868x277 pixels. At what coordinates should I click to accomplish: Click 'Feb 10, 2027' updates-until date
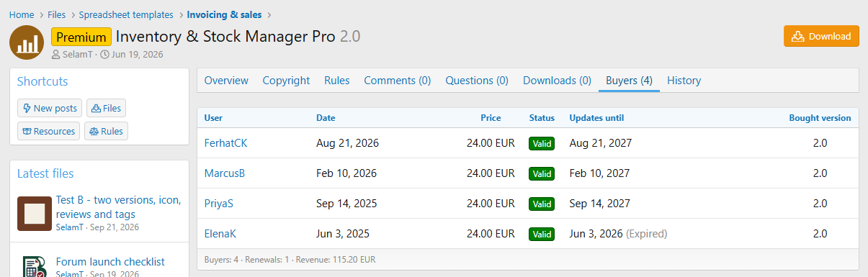[599, 173]
